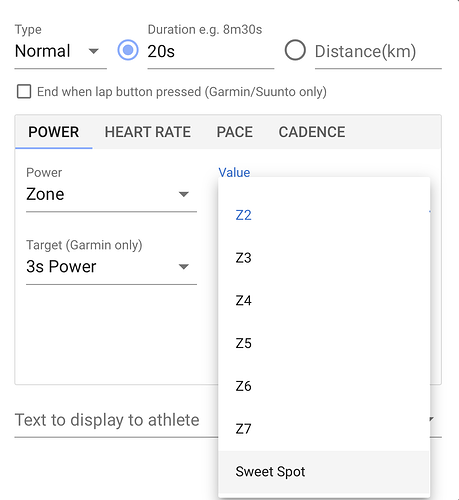Select Z6 zone option
This screenshot has height=500, width=459.
324,386
